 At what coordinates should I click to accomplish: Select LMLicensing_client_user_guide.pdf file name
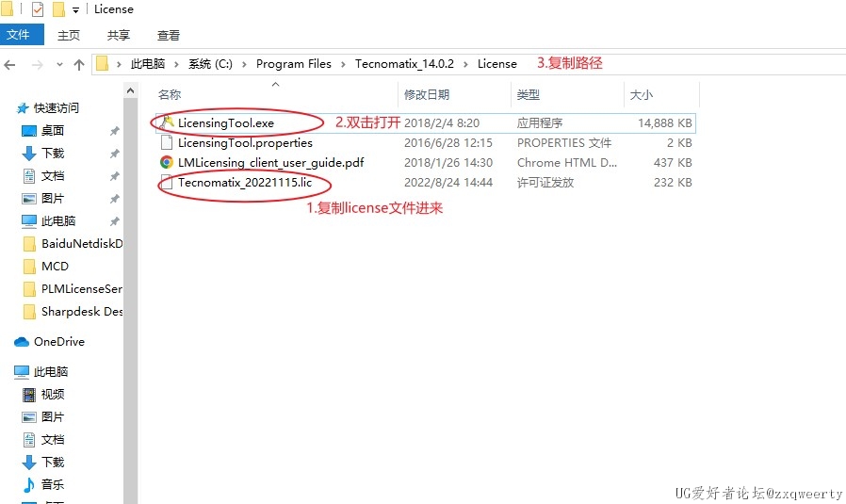coord(270,163)
